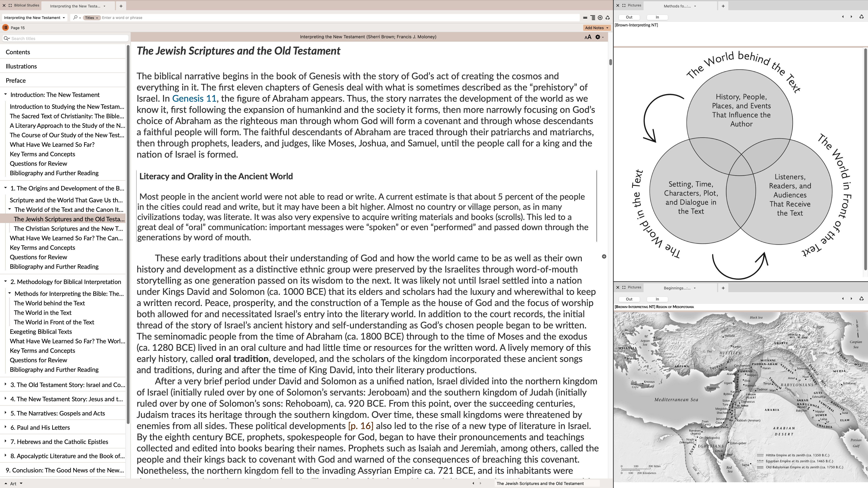Image resolution: width=868 pixels, height=488 pixels.
Task: Show previous picture in upper Pictures pane
Action: coord(843,17)
